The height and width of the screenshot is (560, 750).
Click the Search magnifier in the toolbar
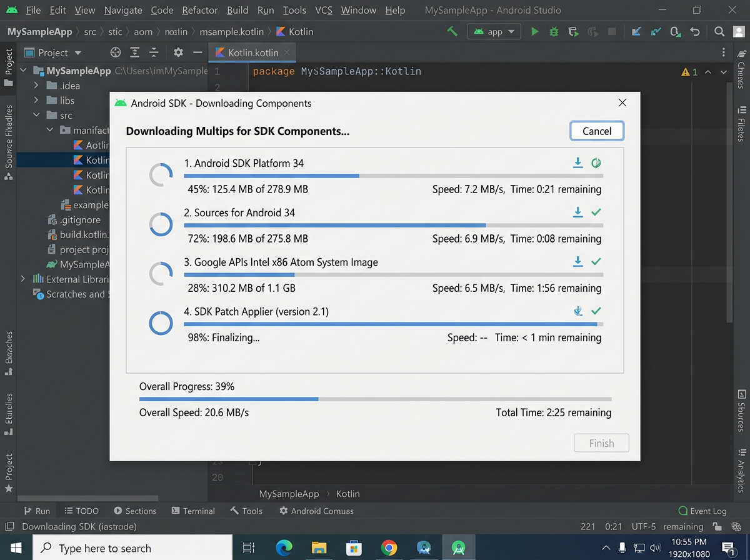pyautogui.click(x=719, y=31)
